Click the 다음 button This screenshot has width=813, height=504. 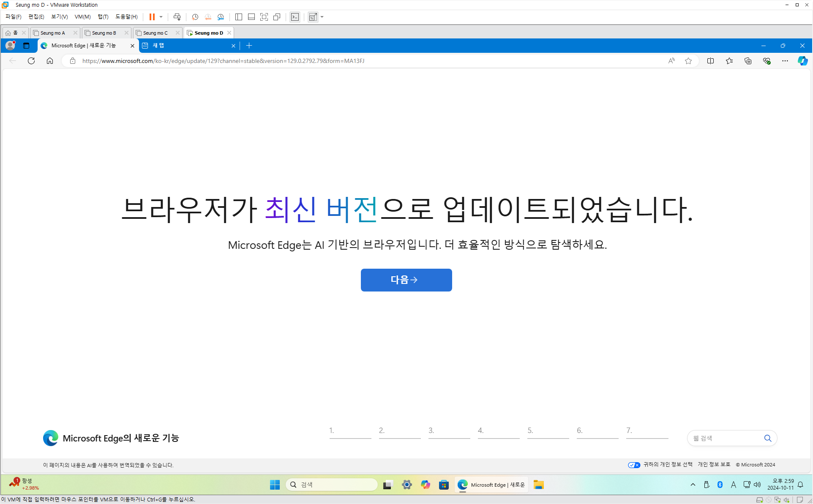tap(406, 280)
